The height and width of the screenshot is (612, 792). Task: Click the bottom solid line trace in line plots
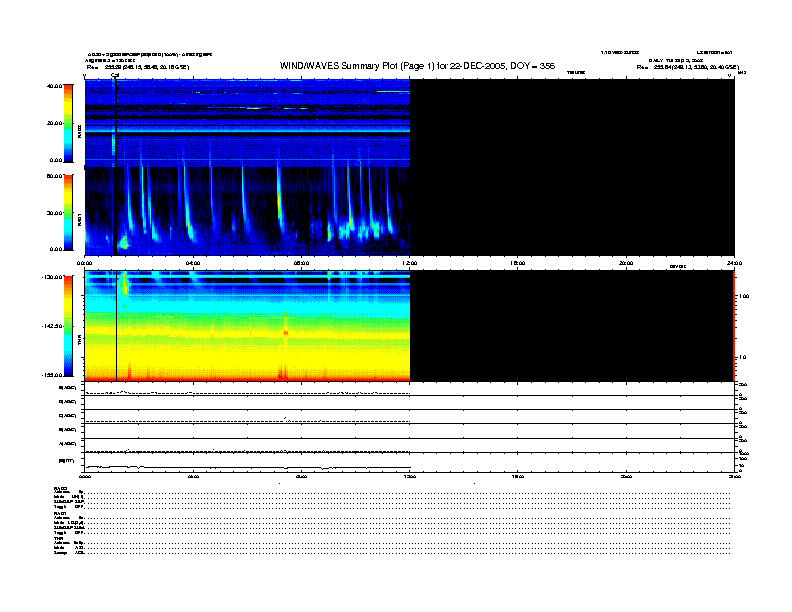click(248, 467)
